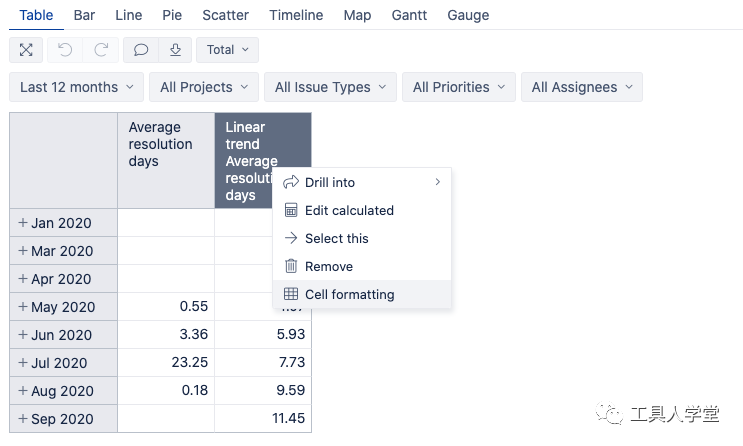Switch to the Timeline tab
The height and width of the screenshot is (446, 743).
(296, 15)
